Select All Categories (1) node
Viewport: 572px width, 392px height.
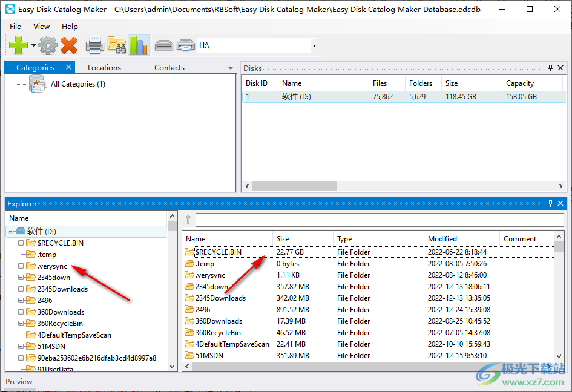[x=77, y=84]
